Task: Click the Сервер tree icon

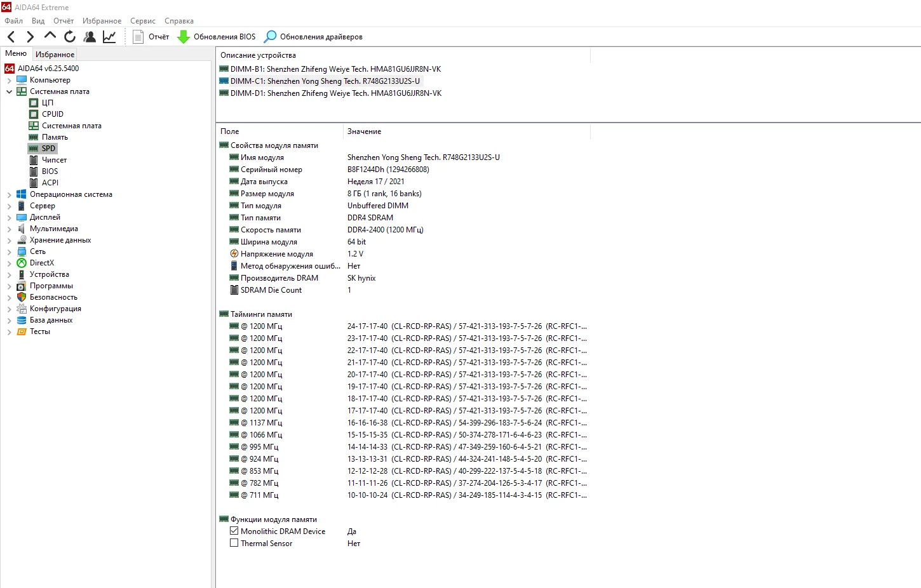Action: 22,206
